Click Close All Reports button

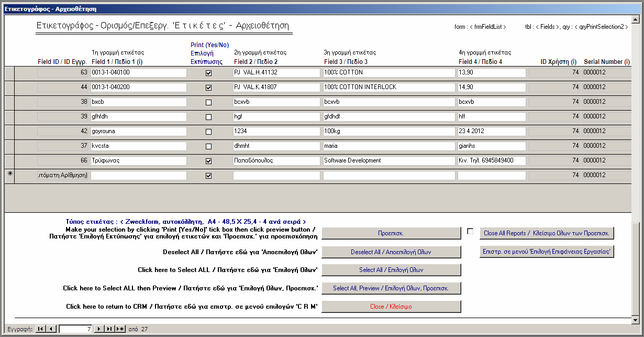coord(547,233)
